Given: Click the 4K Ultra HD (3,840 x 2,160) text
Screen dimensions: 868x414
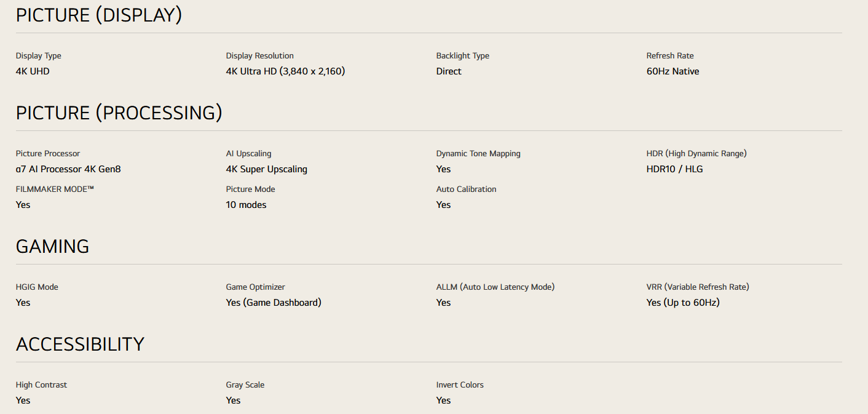Looking at the screenshot, I should [x=285, y=71].
